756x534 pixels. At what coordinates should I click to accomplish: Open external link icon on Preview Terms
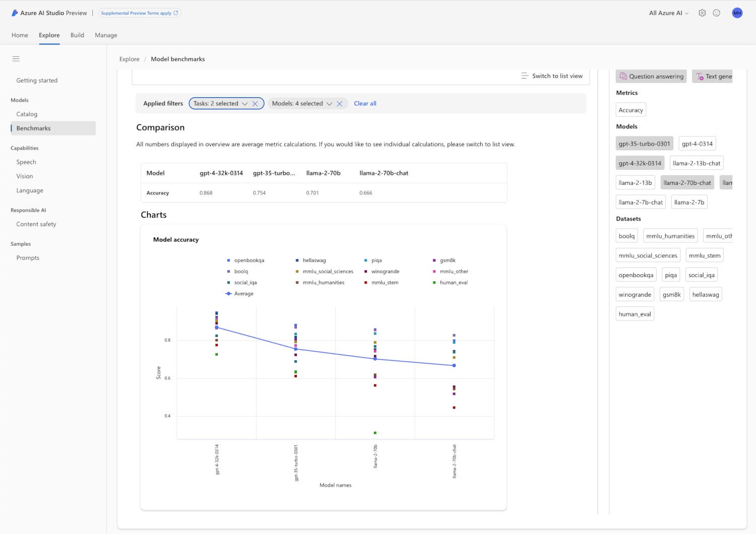176,13
